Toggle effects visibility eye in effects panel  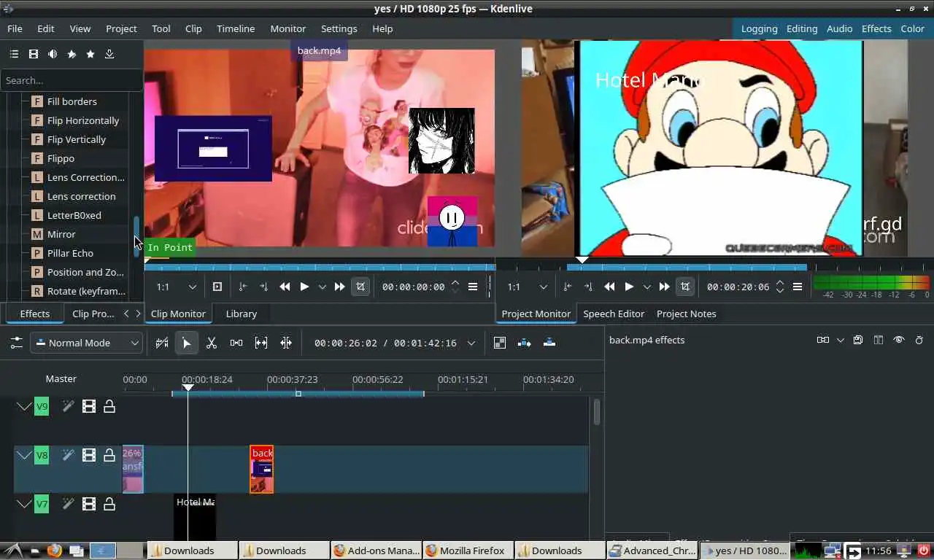(899, 340)
